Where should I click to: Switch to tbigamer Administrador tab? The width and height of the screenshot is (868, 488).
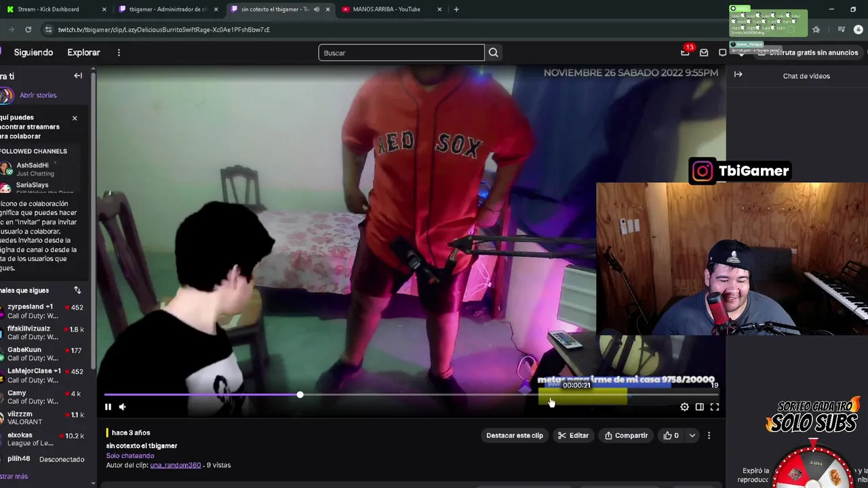[x=167, y=9]
